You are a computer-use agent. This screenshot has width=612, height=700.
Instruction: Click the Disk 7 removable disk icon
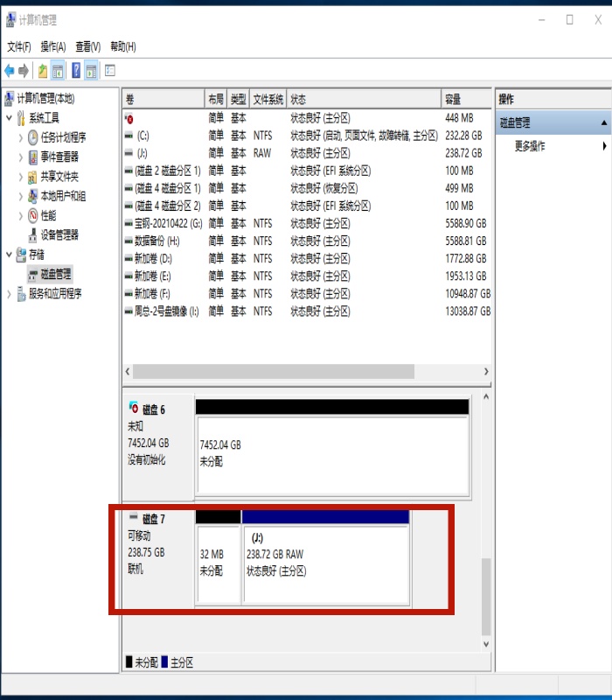click(x=133, y=517)
